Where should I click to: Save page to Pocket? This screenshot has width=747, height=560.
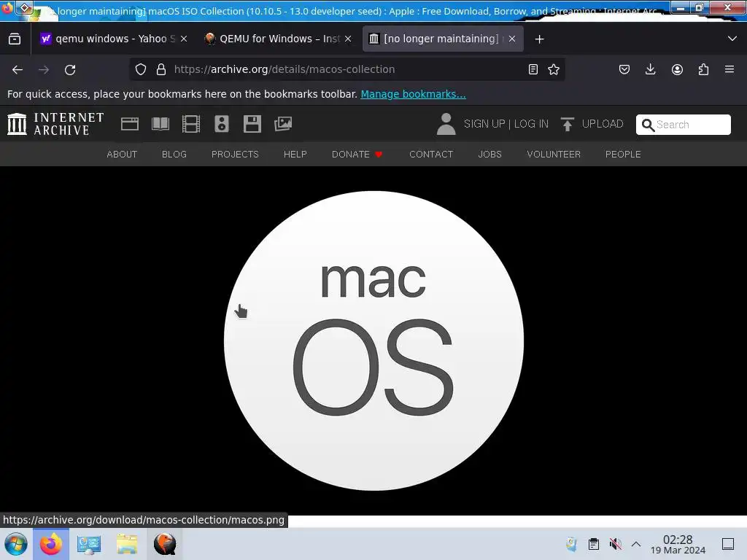pos(624,69)
